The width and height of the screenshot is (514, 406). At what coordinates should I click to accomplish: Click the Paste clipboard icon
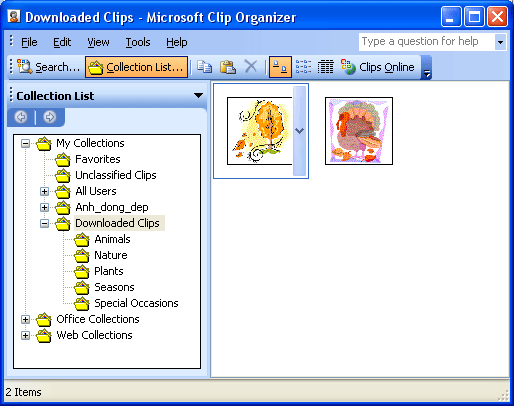pyautogui.click(x=228, y=67)
